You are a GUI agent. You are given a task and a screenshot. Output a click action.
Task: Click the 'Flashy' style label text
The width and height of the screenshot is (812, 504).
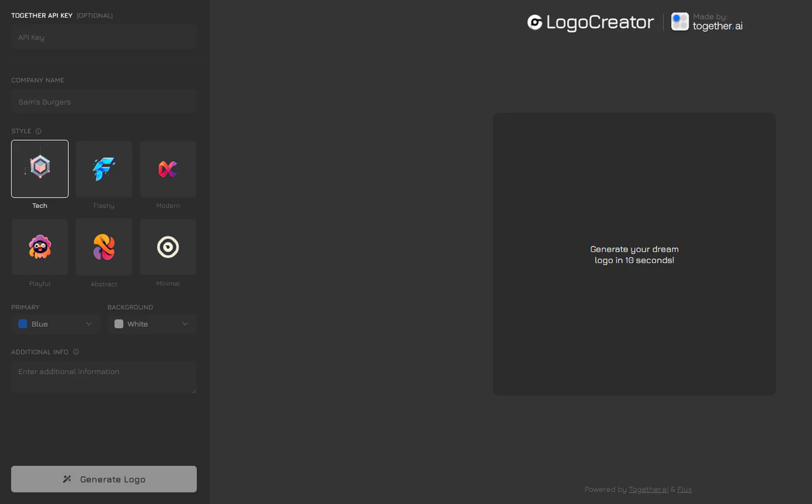point(104,206)
